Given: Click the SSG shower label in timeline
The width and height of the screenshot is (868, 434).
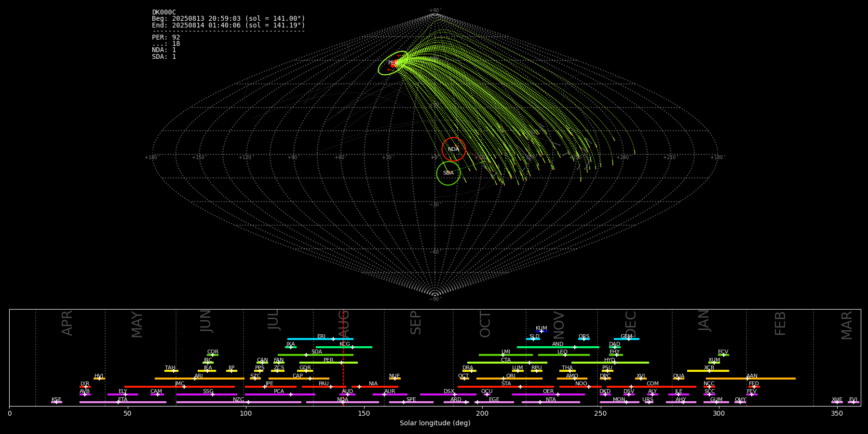Looking at the screenshot, I should tap(208, 392).
